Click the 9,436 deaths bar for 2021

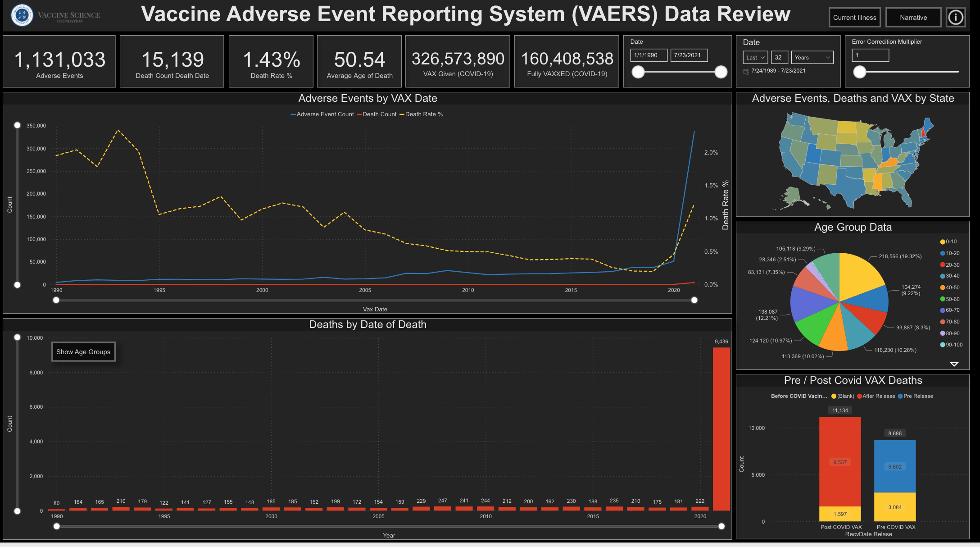721,429
